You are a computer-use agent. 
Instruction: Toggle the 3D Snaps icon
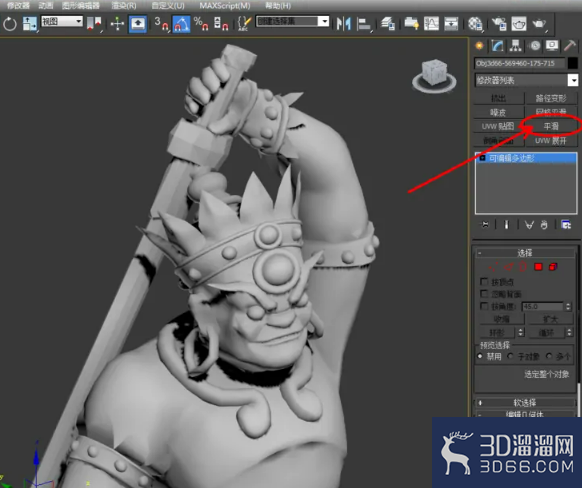click(x=161, y=24)
